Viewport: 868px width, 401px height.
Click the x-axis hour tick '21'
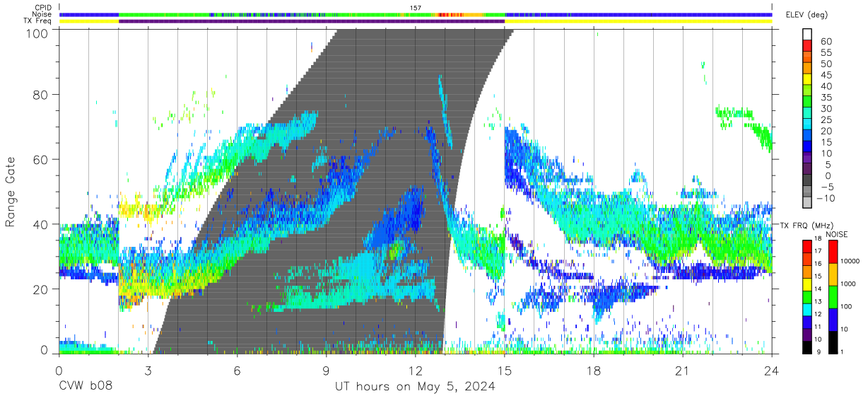click(x=683, y=371)
